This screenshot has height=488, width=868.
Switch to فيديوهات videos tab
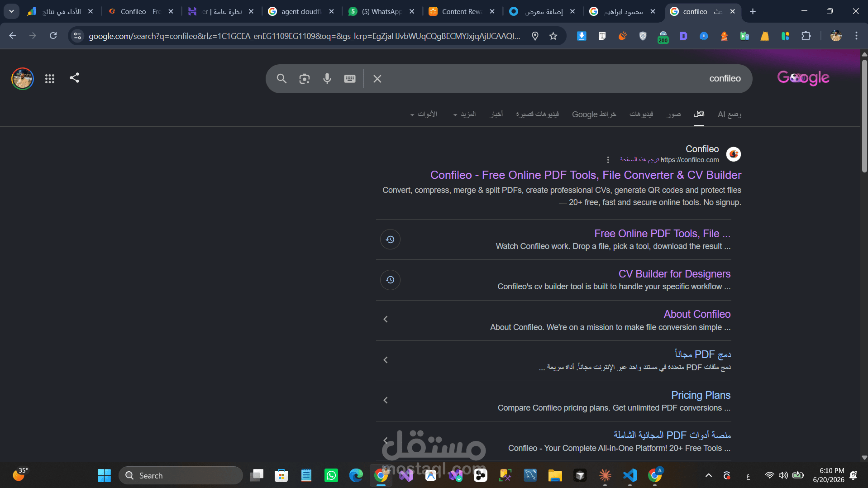[x=641, y=114]
